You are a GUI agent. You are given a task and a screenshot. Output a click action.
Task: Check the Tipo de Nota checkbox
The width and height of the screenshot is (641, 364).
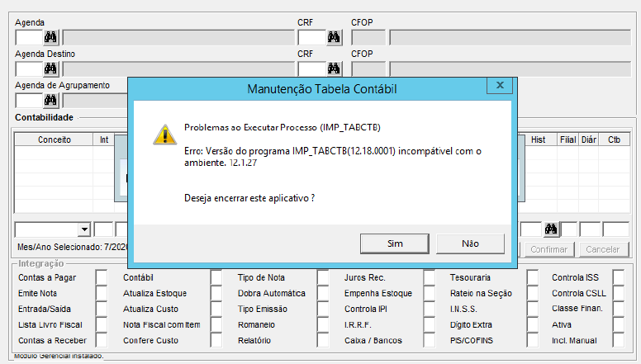[323, 277]
